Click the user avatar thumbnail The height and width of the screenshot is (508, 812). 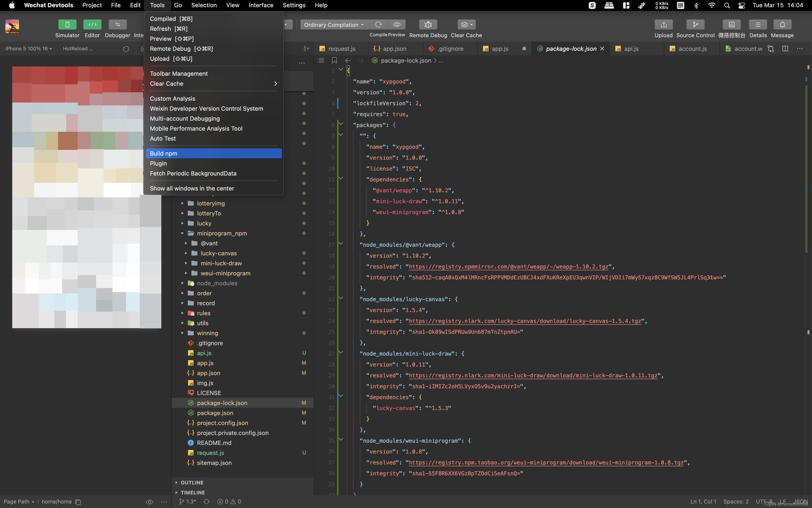coord(12,26)
